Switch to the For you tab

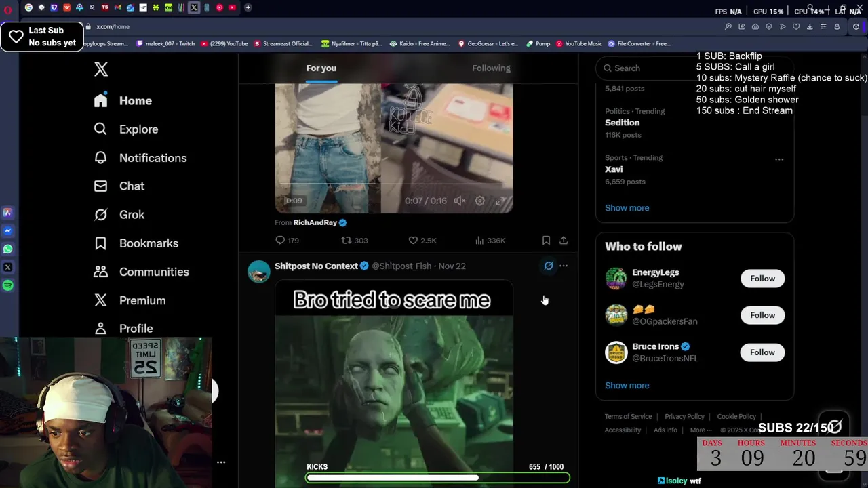point(321,68)
